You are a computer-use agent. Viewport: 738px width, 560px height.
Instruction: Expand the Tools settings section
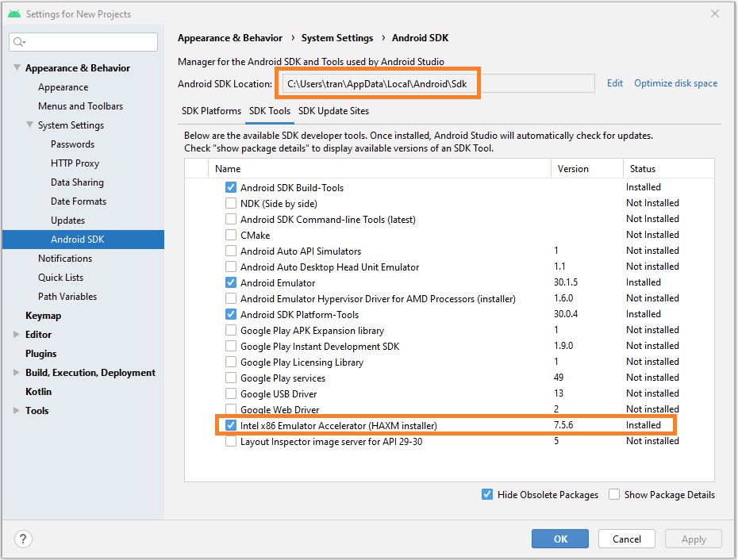tap(17, 410)
